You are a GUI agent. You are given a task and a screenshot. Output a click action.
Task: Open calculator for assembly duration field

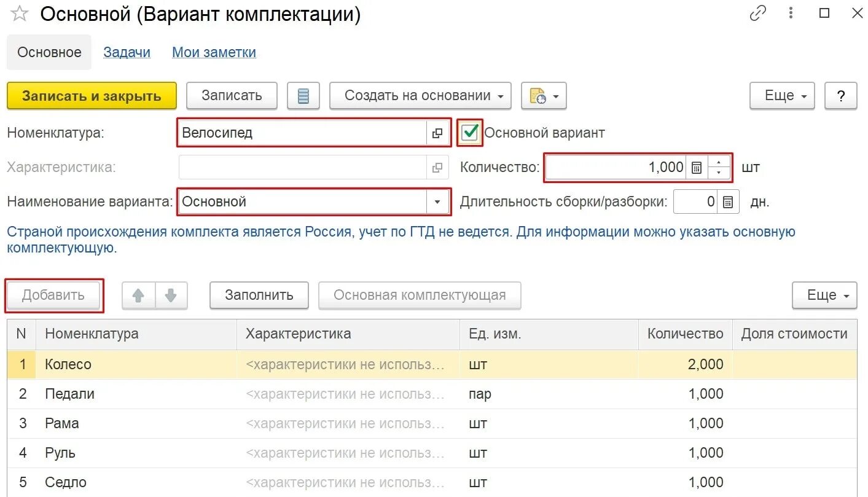[727, 202]
